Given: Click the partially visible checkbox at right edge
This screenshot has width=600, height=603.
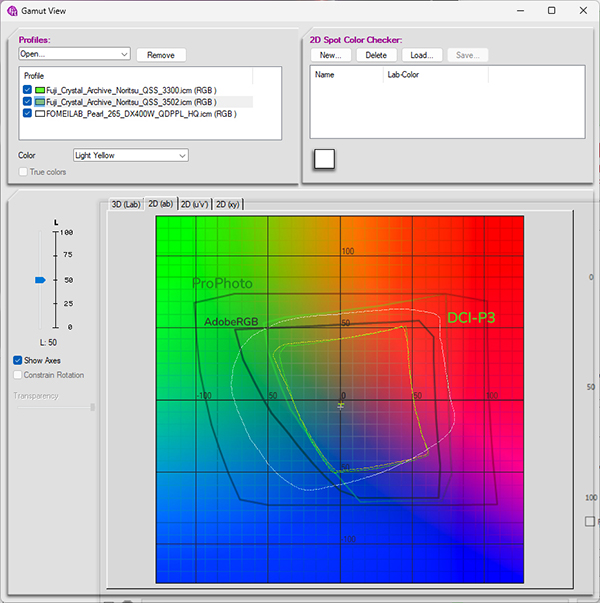Looking at the screenshot, I should coord(590,521).
